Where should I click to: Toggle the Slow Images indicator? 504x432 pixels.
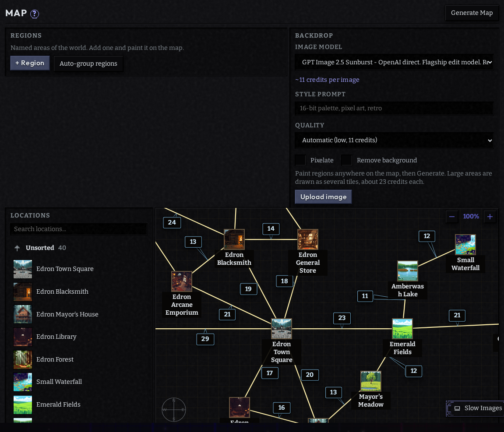[x=475, y=408]
